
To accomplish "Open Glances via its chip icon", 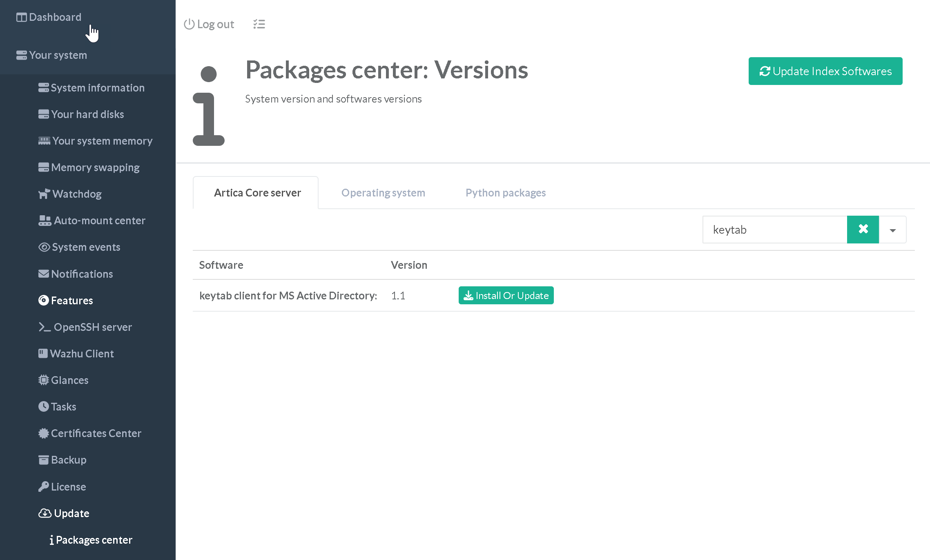I will tap(43, 380).
